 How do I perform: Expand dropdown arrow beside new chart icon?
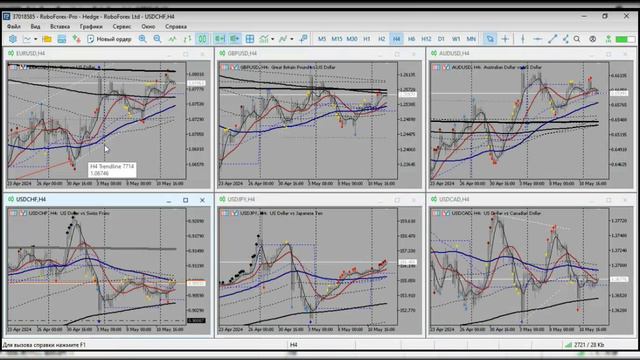coord(36,39)
